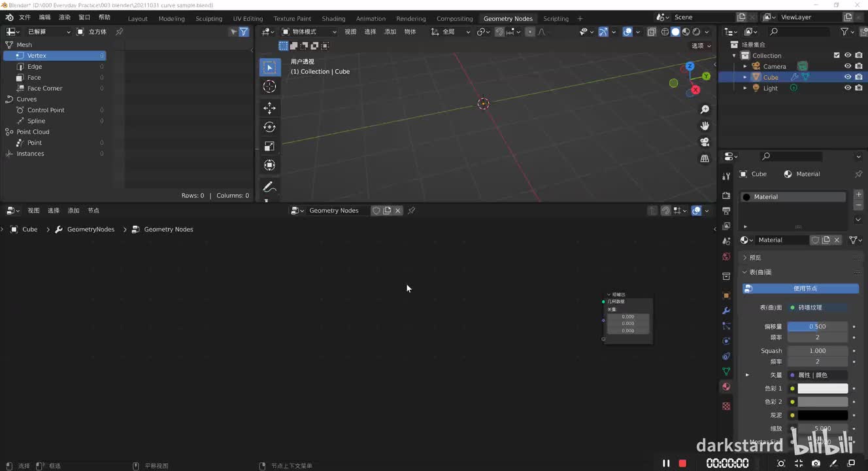Open the Render properties tab

[726, 196]
